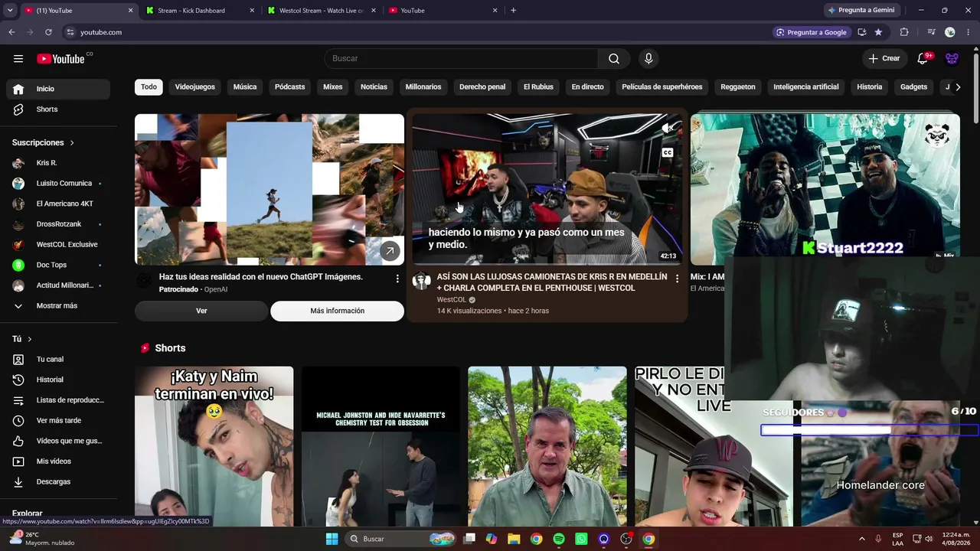Image resolution: width=980 pixels, height=551 pixels.
Task: Open Chrome media controls icon
Action: [931, 32]
